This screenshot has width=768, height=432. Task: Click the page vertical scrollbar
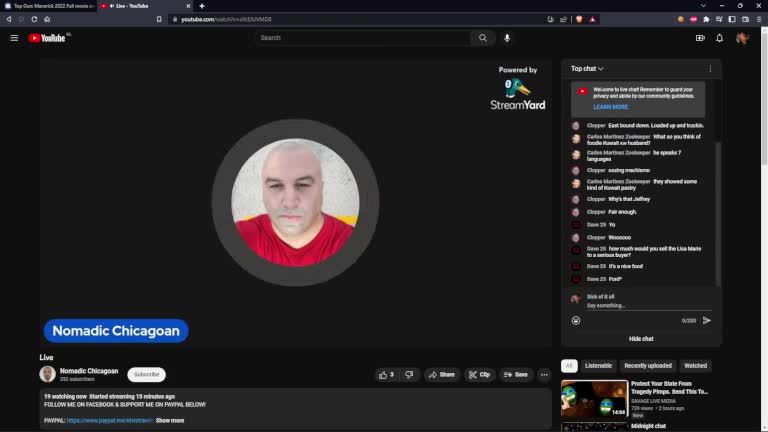pos(764,98)
